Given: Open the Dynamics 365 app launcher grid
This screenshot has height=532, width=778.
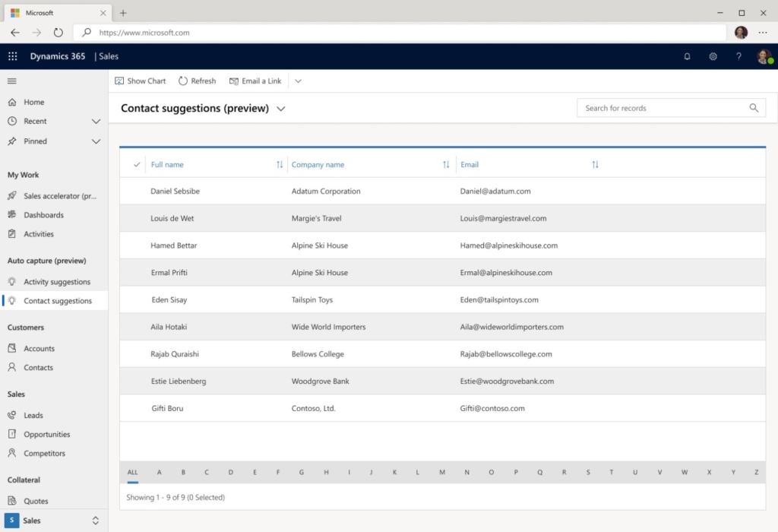Looking at the screenshot, I should [x=12, y=56].
